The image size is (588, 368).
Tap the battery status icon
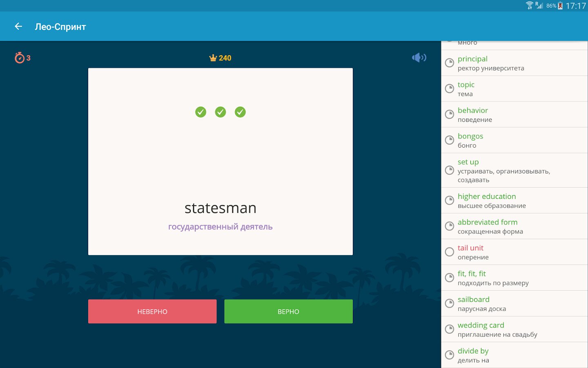[560, 6]
